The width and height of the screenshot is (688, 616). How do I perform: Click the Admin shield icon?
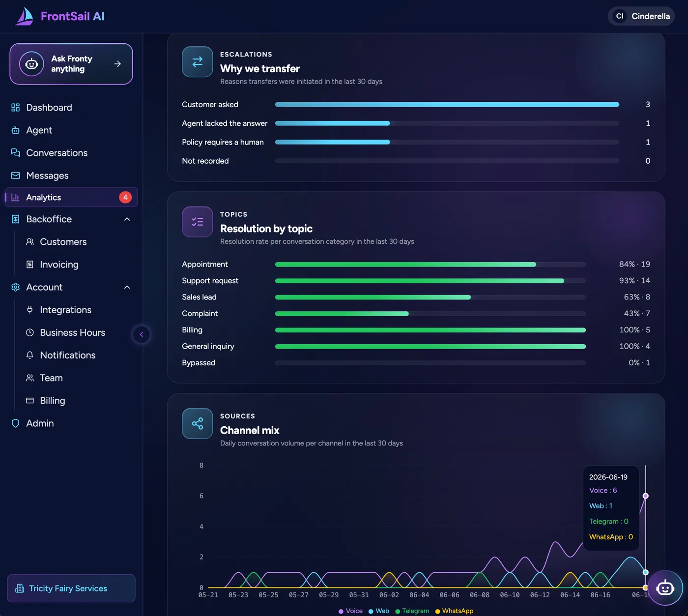tap(16, 423)
